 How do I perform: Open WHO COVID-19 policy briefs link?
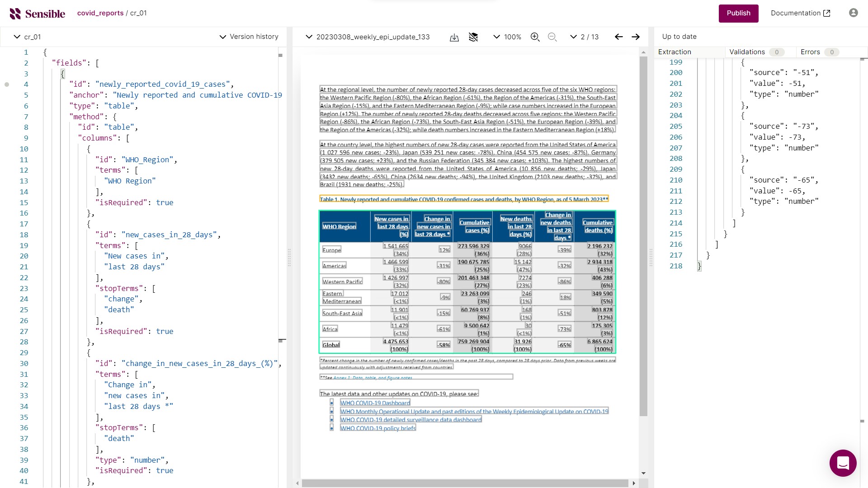[x=378, y=428]
